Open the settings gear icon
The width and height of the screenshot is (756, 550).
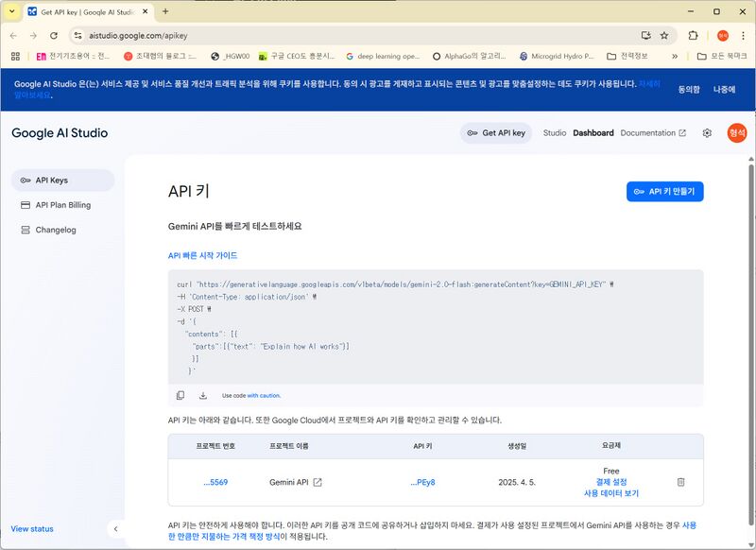707,133
